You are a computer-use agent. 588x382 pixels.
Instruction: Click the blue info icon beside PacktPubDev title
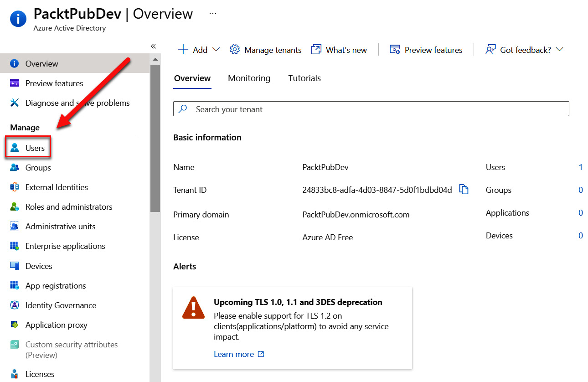18,19
